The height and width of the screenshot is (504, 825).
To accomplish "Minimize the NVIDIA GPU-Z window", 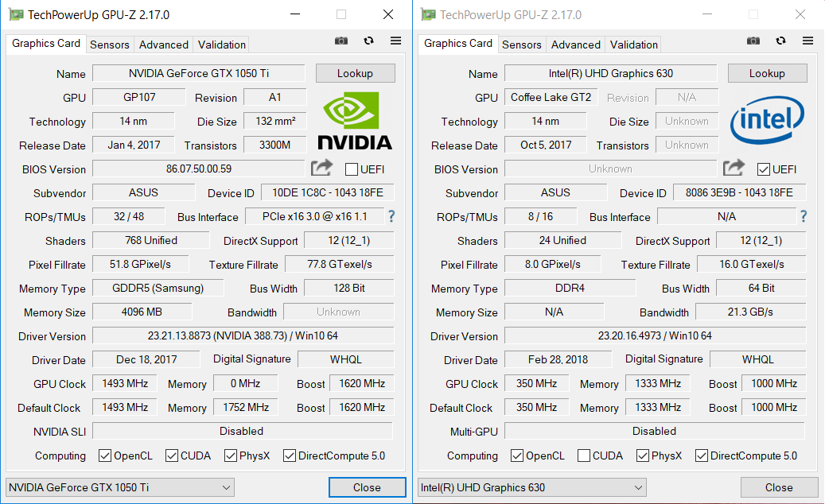I will pos(295,15).
